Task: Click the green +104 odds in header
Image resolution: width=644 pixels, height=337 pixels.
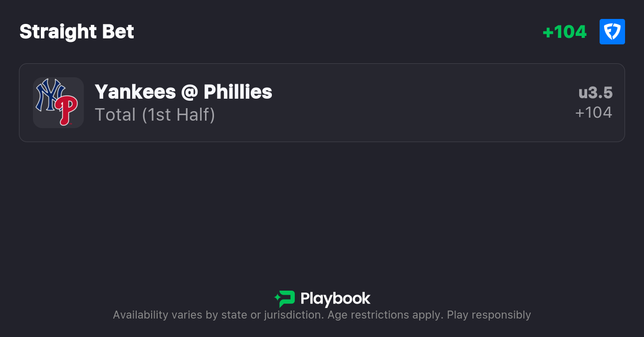Action: point(564,32)
